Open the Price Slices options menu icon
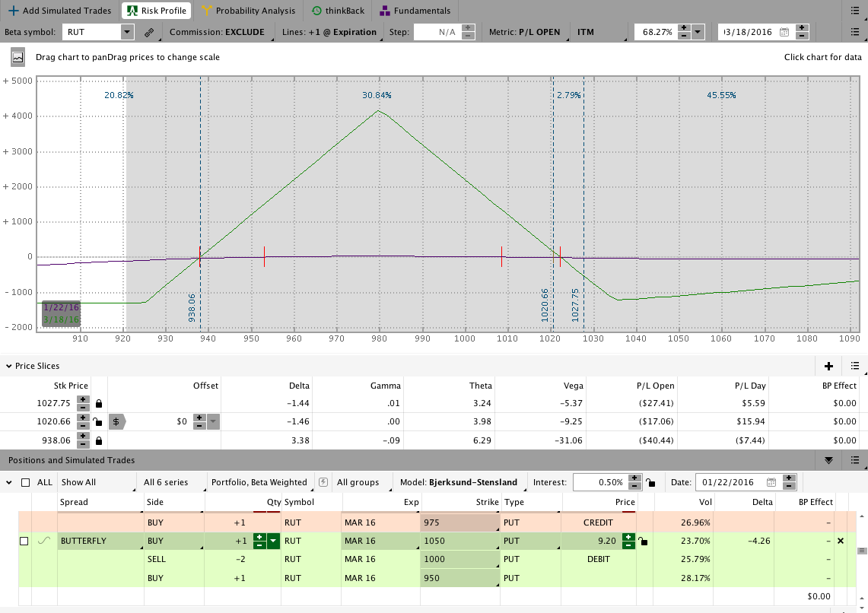Viewport: 868px width, 613px height. click(854, 366)
